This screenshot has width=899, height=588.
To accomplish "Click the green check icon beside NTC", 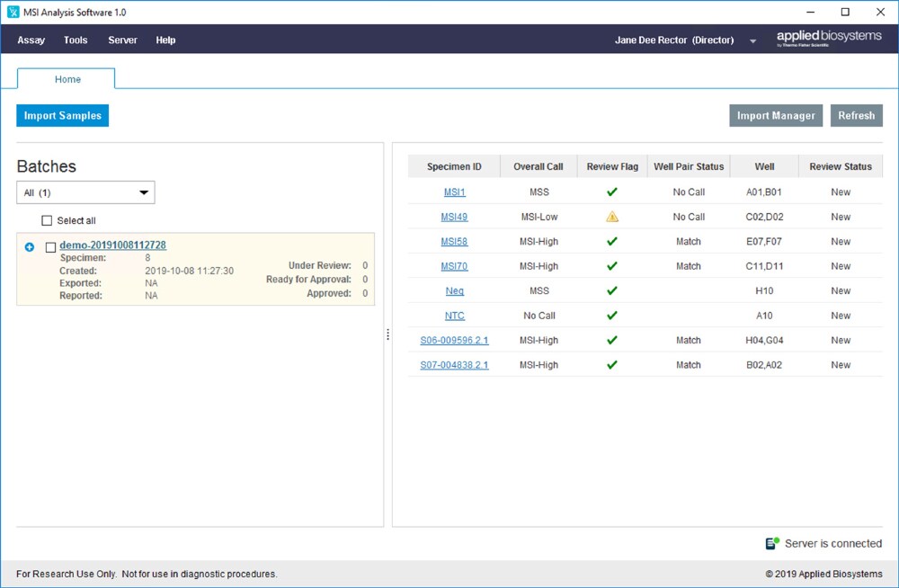I will (612, 315).
